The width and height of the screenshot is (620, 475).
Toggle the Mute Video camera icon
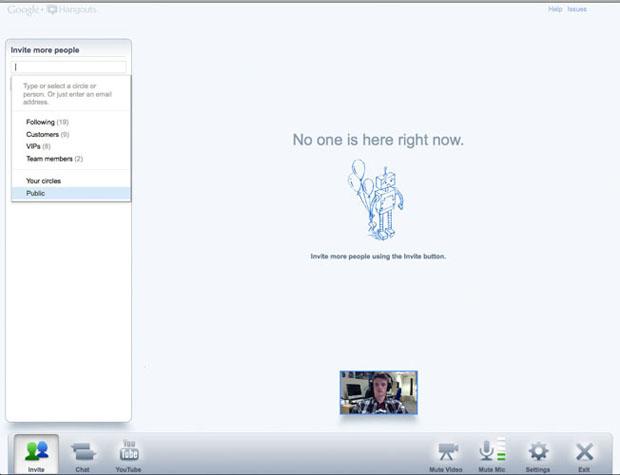448,451
